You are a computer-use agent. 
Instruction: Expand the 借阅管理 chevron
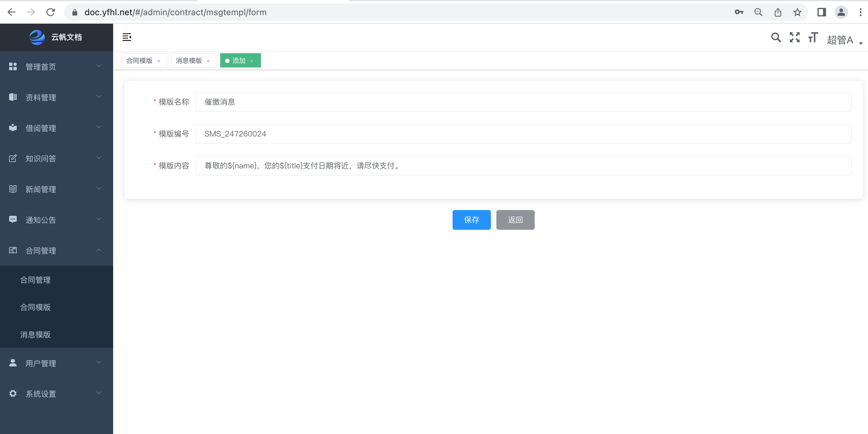pyautogui.click(x=99, y=127)
